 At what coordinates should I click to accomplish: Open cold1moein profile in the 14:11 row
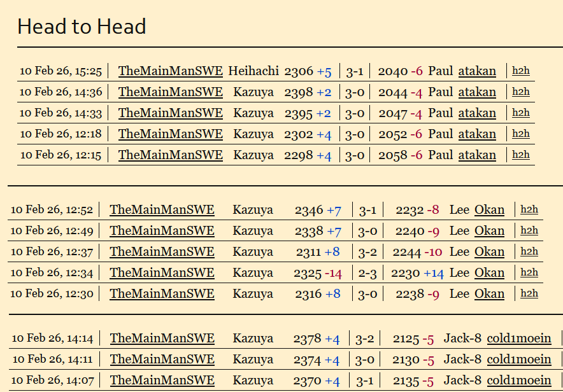[519, 360]
